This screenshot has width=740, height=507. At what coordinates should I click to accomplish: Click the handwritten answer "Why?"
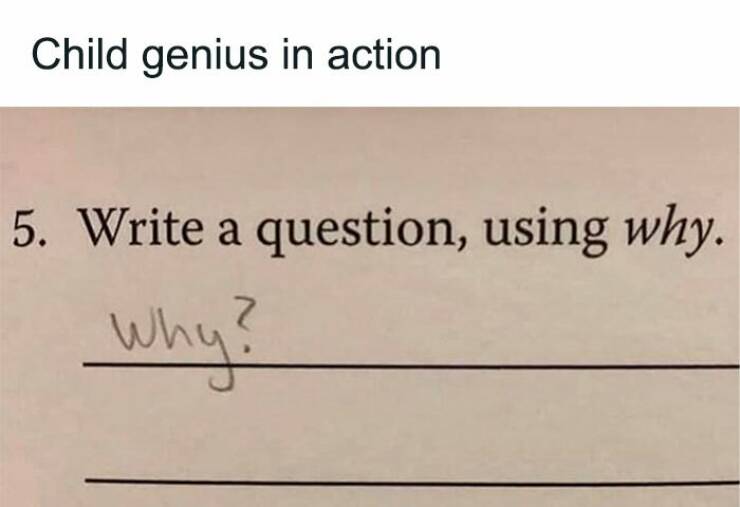[184, 342]
